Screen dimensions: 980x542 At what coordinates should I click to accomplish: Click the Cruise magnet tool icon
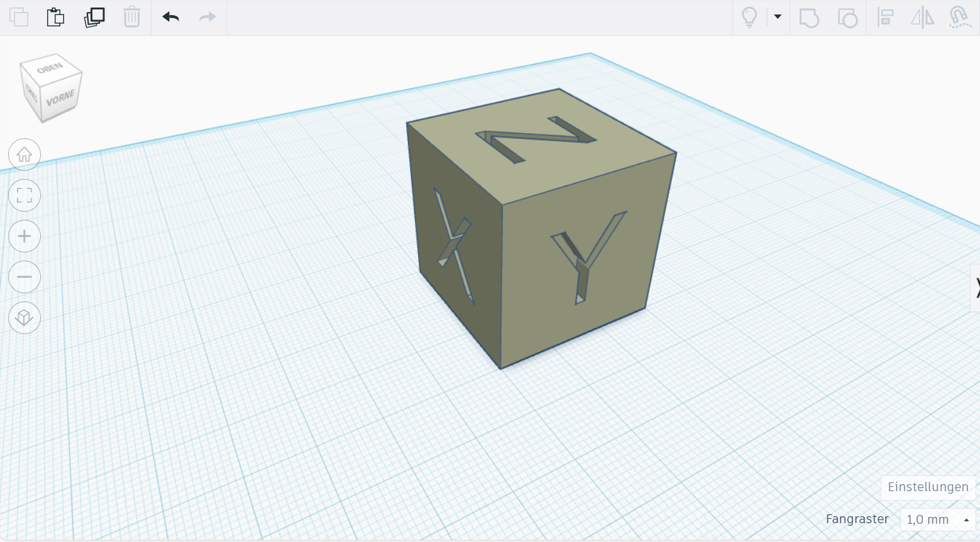click(959, 17)
